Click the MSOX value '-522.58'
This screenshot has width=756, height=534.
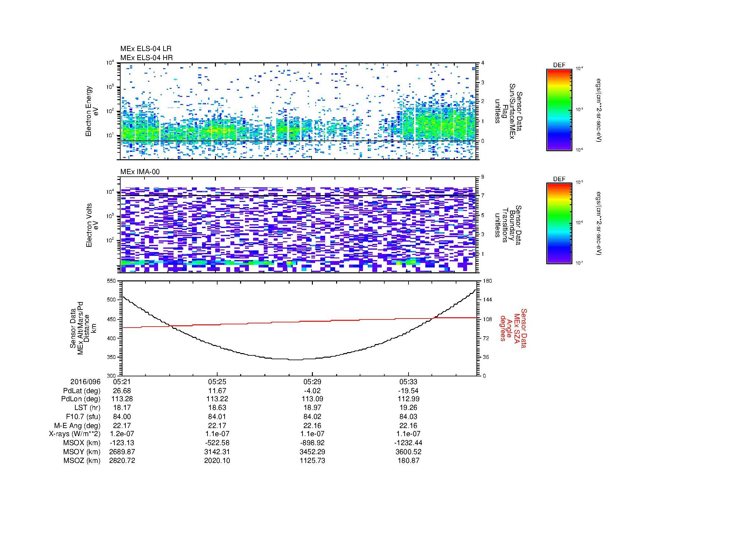pyautogui.click(x=217, y=443)
